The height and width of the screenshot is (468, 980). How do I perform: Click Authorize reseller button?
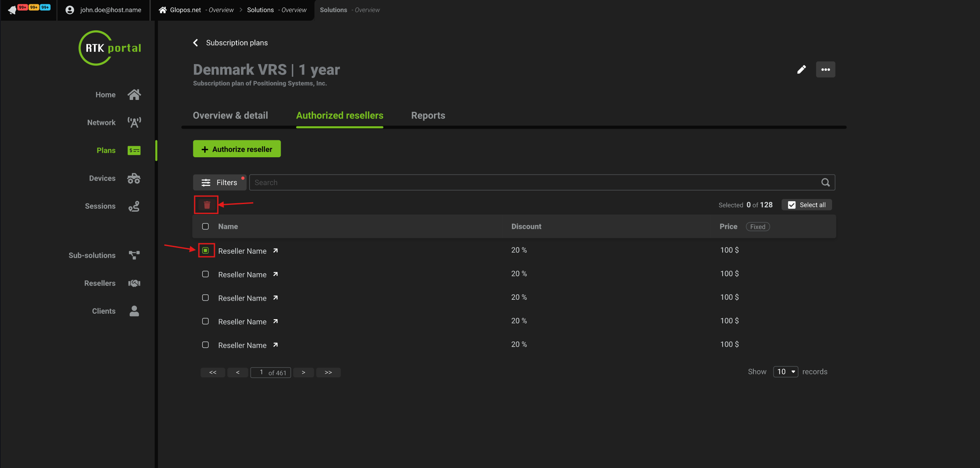[237, 149]
